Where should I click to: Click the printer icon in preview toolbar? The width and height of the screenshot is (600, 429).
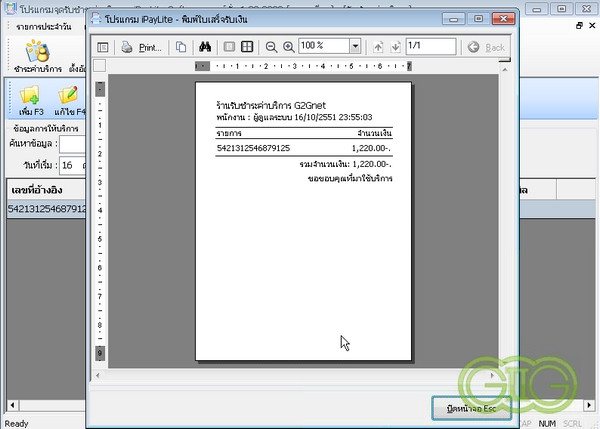(x=127, y=47)
